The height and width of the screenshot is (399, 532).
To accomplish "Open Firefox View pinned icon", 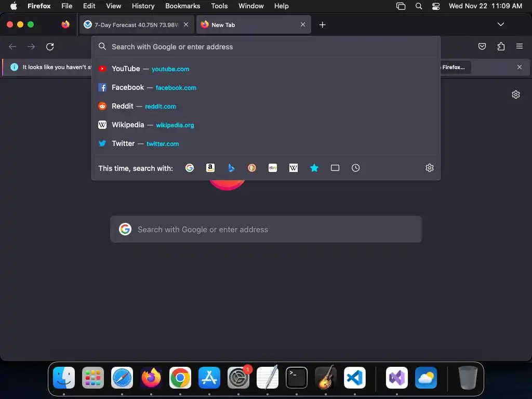I will [65, 24].
